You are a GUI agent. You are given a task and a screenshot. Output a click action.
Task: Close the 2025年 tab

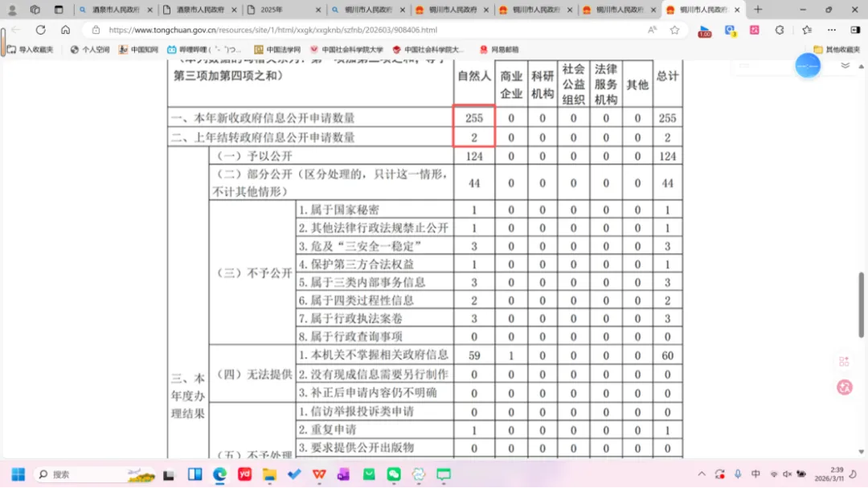[317, 10]
